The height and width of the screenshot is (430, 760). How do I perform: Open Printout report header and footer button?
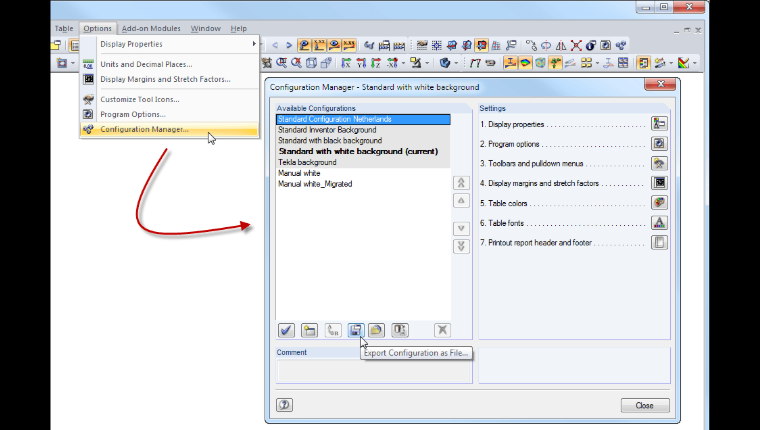[x=659, y=242]
